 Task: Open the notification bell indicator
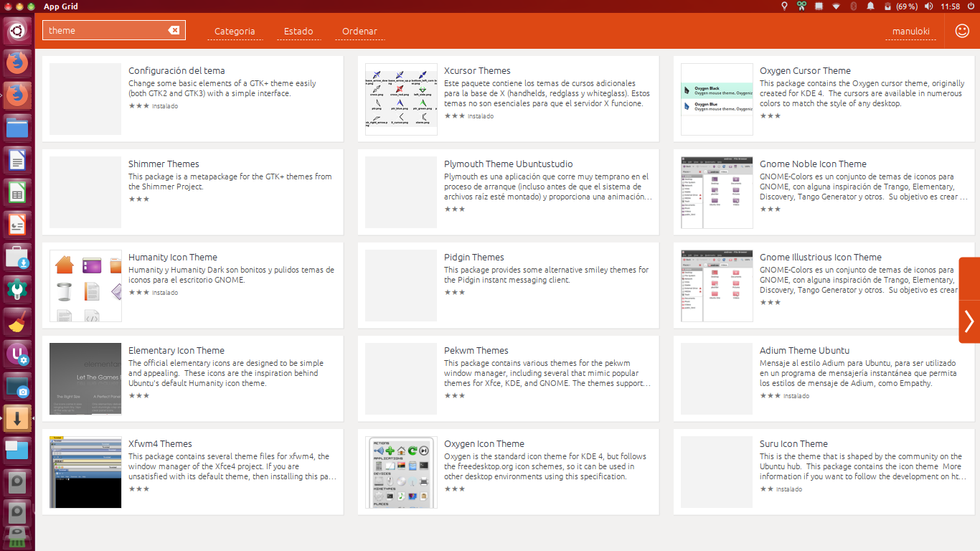tap(870, 6)
